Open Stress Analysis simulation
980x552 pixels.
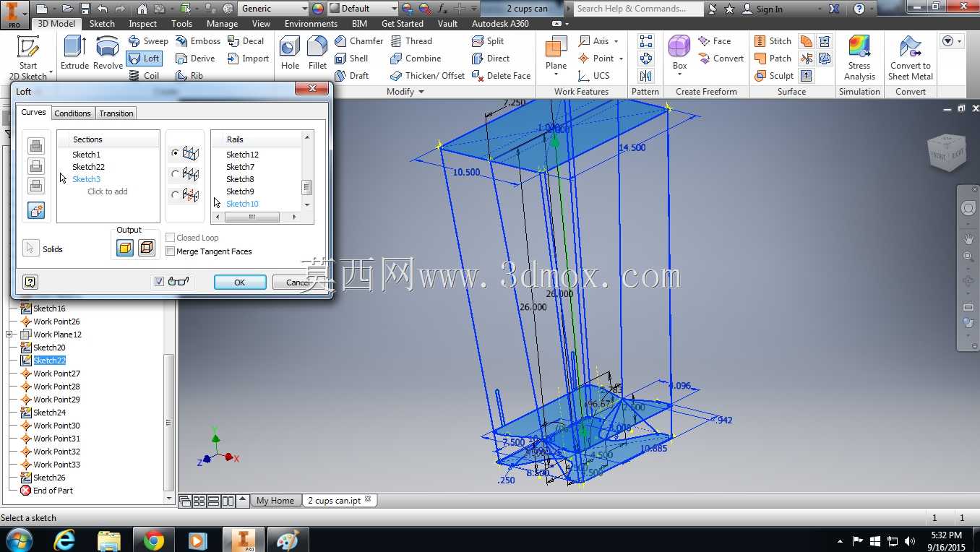tap(859, 58)
